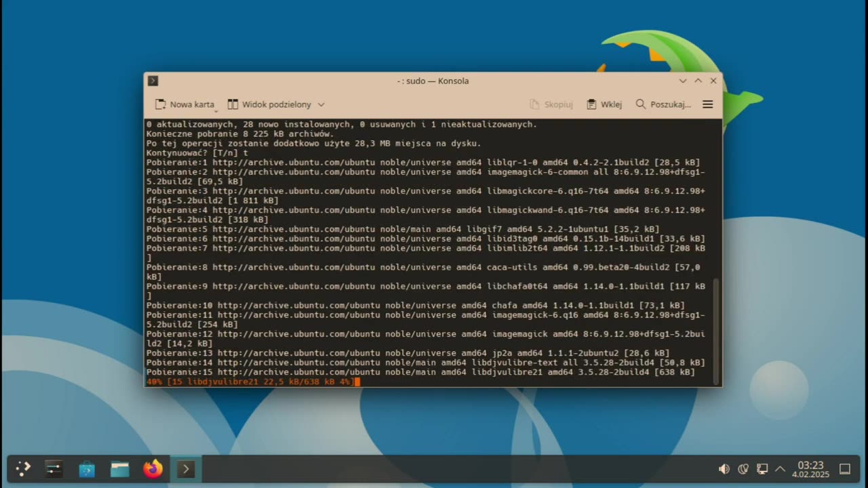This screenshot has width=868, height=488.
Task: Click the Wklej paste button
Action: pyautogui.click(x=604, y=104)
